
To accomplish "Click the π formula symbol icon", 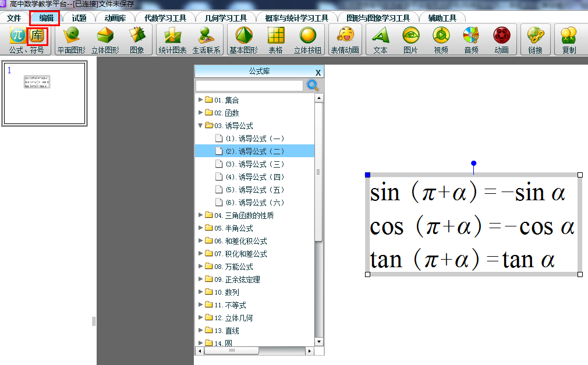I will coord(17,36).
